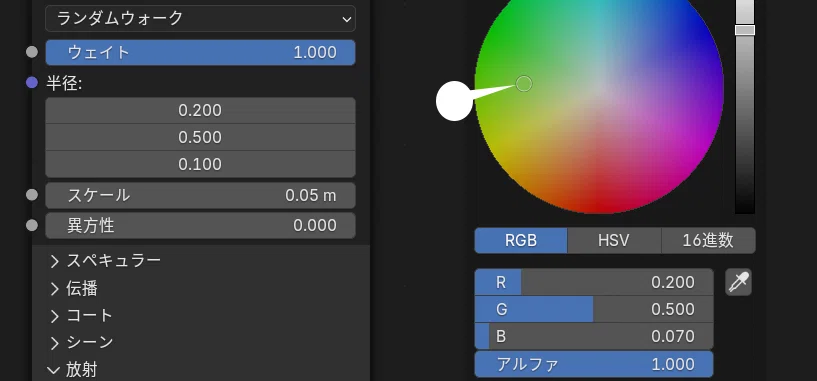817x381 pixels.
Task: Open the ランダムウォーク subsurface method dropdown
Action: (x=200, y=19)
